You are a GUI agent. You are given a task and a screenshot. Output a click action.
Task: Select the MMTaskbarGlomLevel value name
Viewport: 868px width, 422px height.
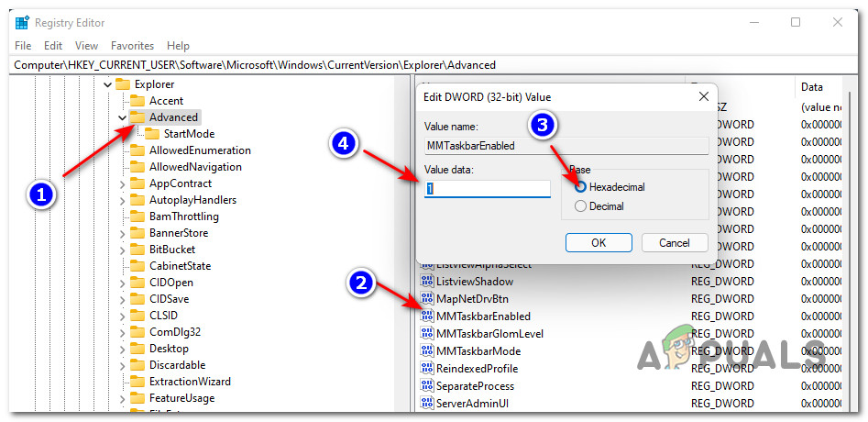click(x=489, y=334)
